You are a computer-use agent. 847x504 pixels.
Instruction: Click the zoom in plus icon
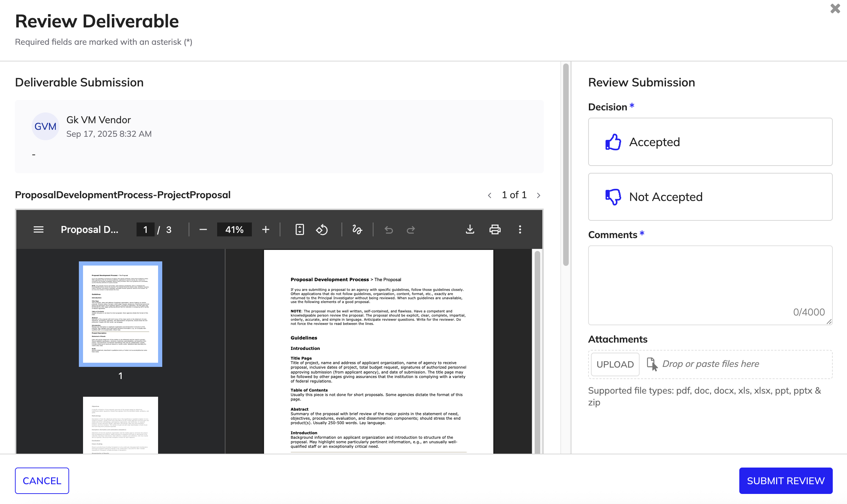click(266, 229)
